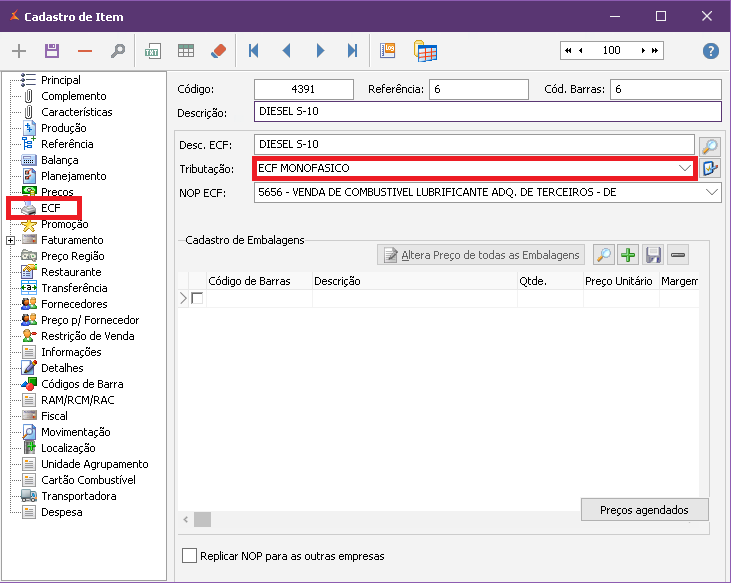Image resolution: width=731 pixels, height=583 pixels.
Task: Tick the checkbox in the first packaging row
Action: click(197, 298)
